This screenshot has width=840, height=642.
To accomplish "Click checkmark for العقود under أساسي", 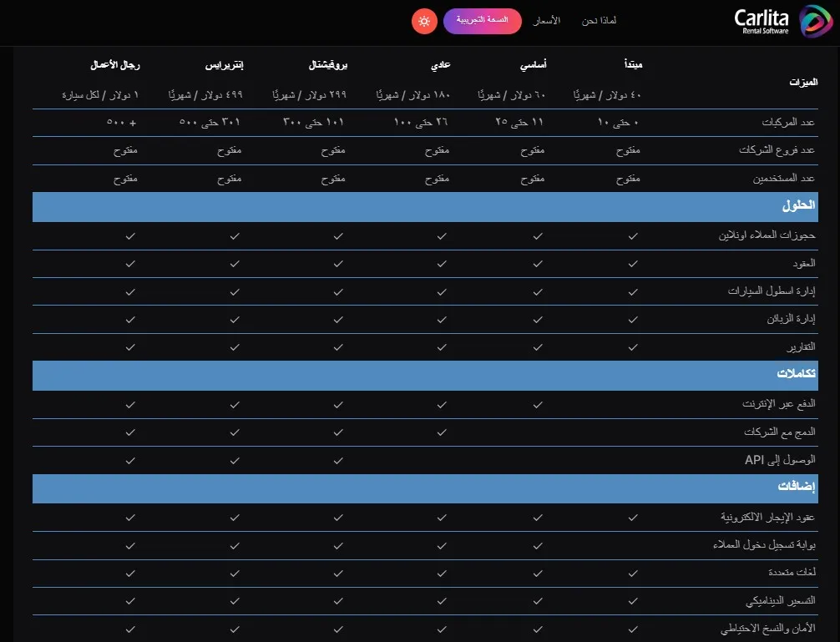I will (538, 264).
